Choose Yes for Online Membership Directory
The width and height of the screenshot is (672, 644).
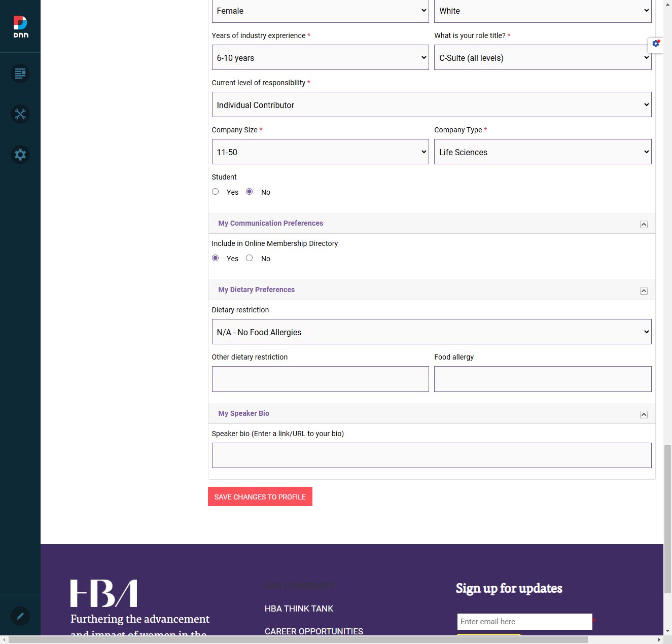coord(215,258)
